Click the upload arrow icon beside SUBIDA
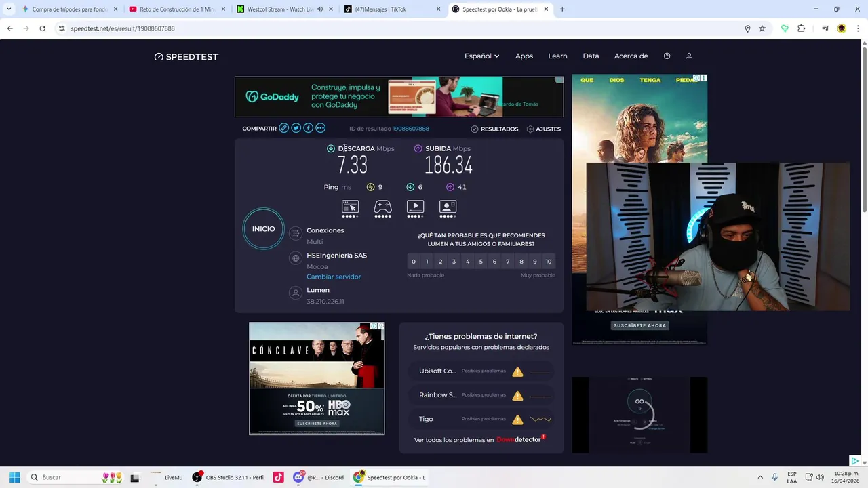The image size is (868, 488). [x=418, y=148]
